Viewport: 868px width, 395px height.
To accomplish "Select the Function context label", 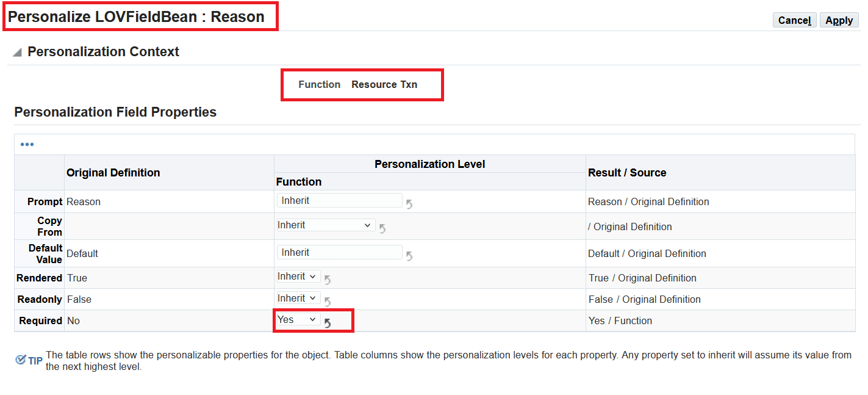I will coord(319,84).
